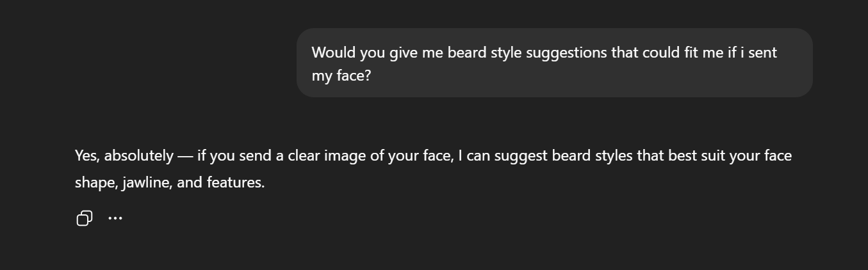Click the text "my face?" in user bubble
The height and width of the screenshot is (270, 868).
(341, 76)
